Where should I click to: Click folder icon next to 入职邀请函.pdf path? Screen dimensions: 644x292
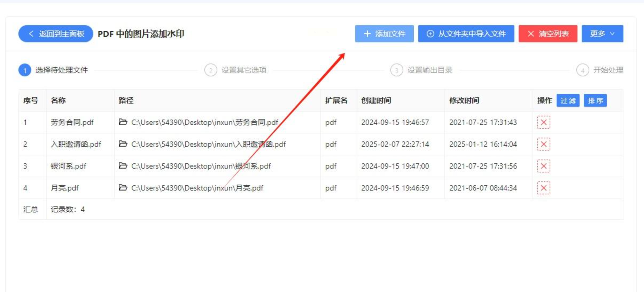coord(123,144)
